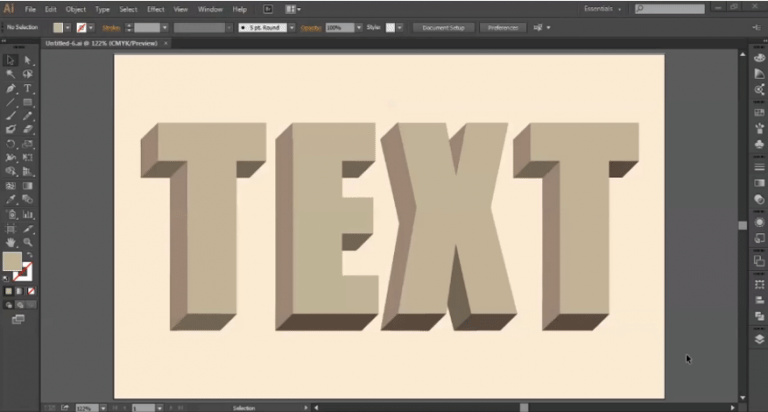The image size is (768, 412).
Task: Select the Rotate tool
Action: 10,144
